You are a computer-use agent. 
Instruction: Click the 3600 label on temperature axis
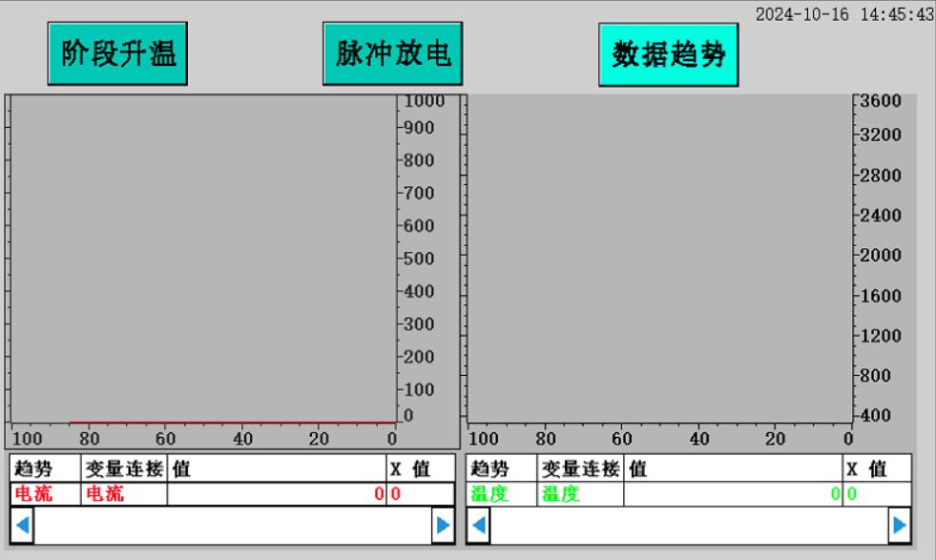pos(881,101)
